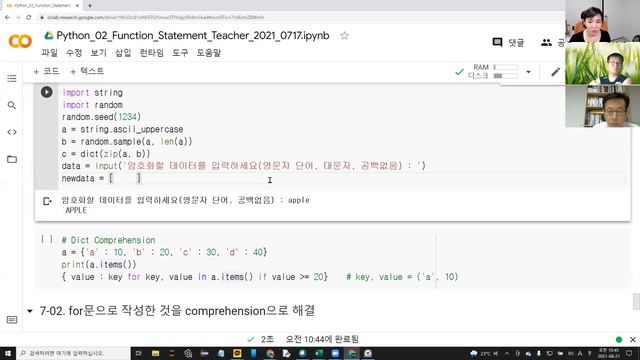Open File Explorer from the taskbar
The image size is (640, 360).
(x=156, y=353)
